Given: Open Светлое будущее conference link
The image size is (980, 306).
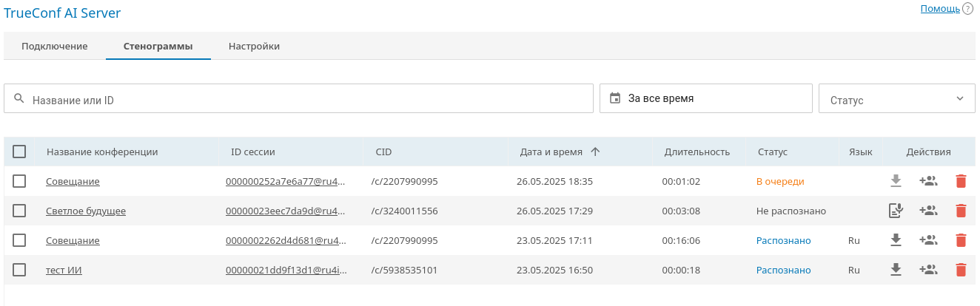Looking at the screenshot, I should click(x=86, y=211).
